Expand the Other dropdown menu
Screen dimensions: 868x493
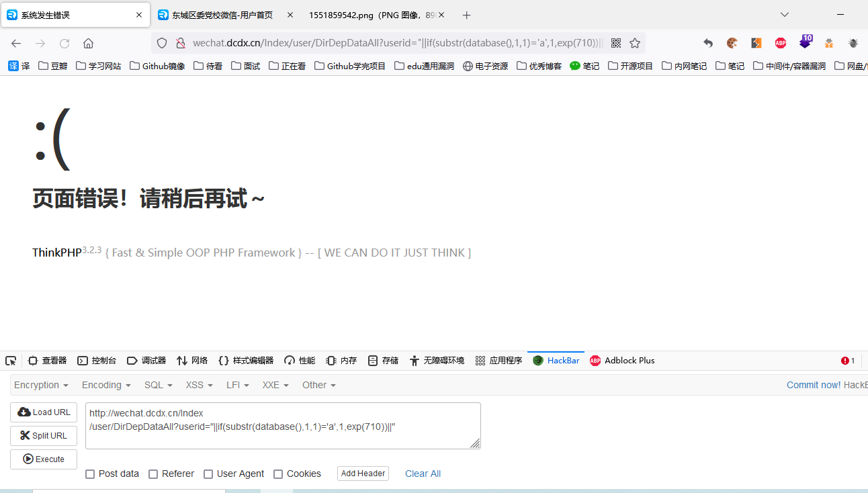[x=319, y=385]
